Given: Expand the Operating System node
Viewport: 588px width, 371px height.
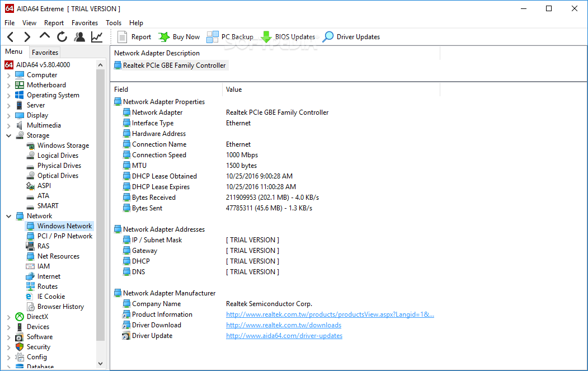Looking at the screenshot, I should 8,96.
